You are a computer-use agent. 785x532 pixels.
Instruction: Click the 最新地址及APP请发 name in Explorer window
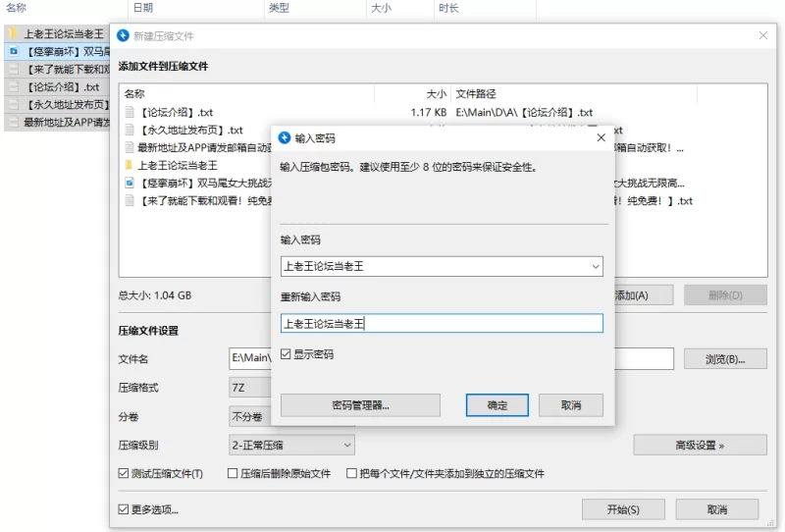67,122
